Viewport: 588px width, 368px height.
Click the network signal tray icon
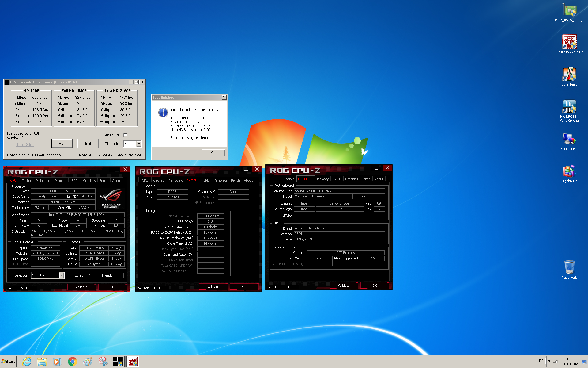[x=556, y=361]
